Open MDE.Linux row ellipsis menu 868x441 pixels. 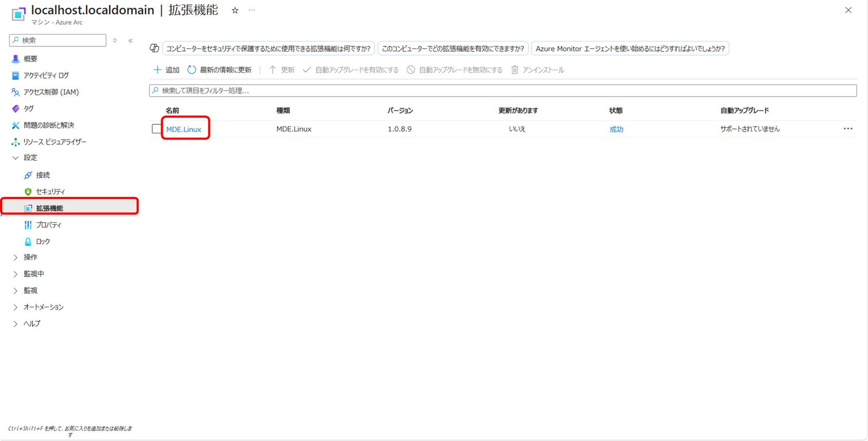(x=848, y=129)
